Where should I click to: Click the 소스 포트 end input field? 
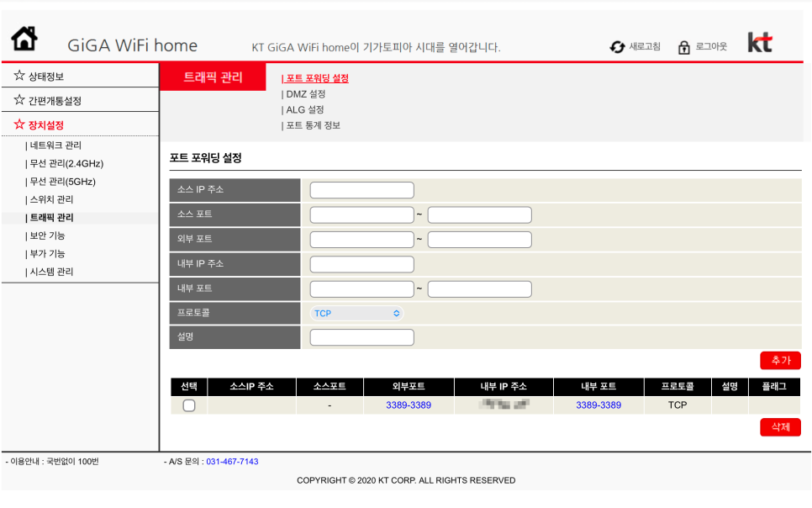click(479, 214)
